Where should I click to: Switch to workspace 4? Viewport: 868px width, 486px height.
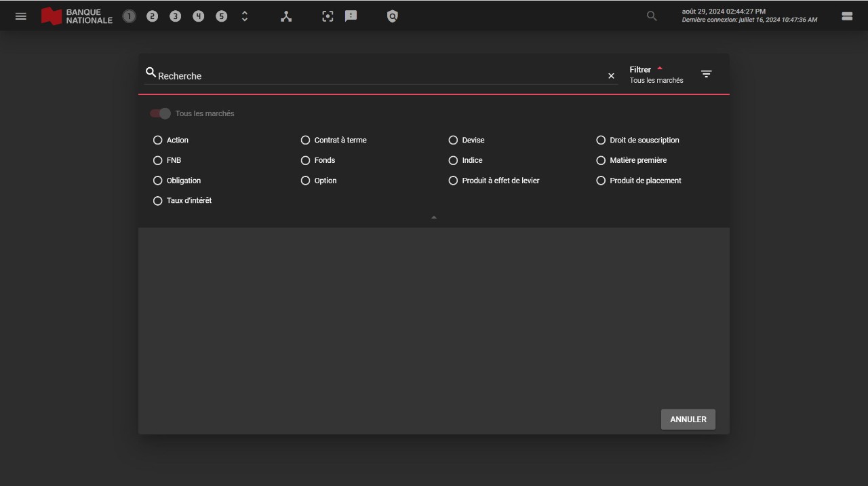pyautogui.click(x=198, y=16)
